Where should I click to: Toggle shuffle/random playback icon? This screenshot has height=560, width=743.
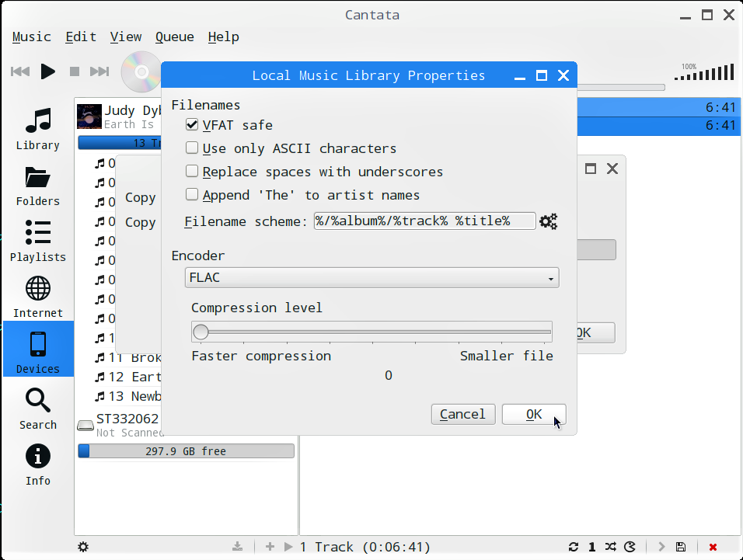point(611,547)
